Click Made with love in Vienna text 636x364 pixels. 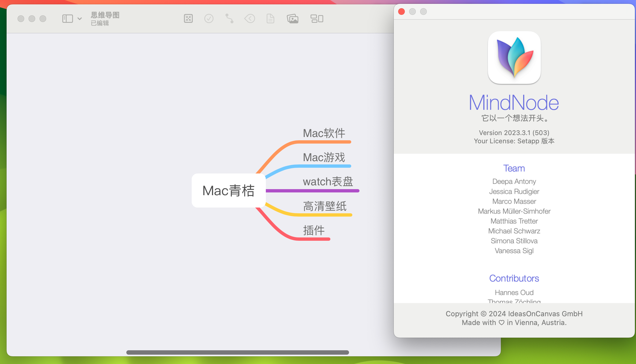click(514, 323)
